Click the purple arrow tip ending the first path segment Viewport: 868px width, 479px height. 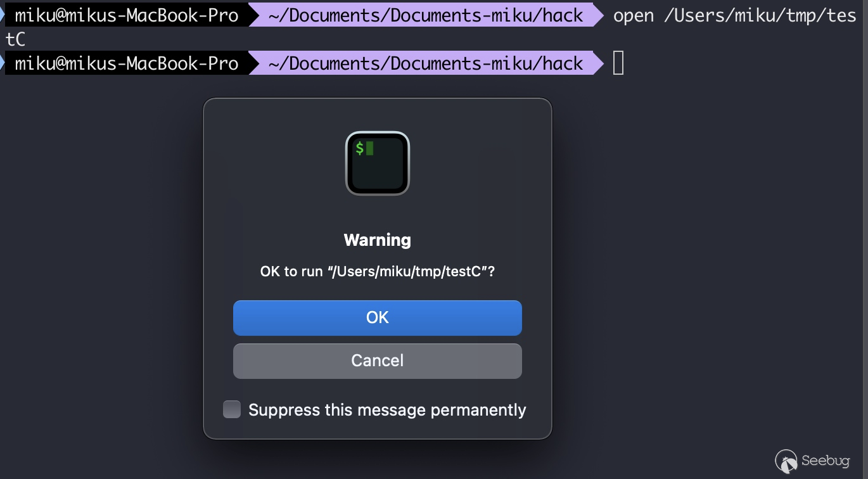point(598,15)
